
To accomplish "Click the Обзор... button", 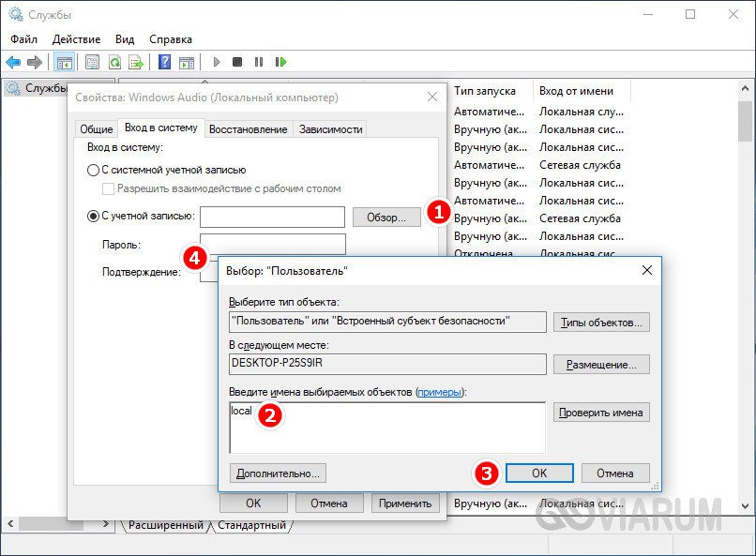I will pos(386,218).
